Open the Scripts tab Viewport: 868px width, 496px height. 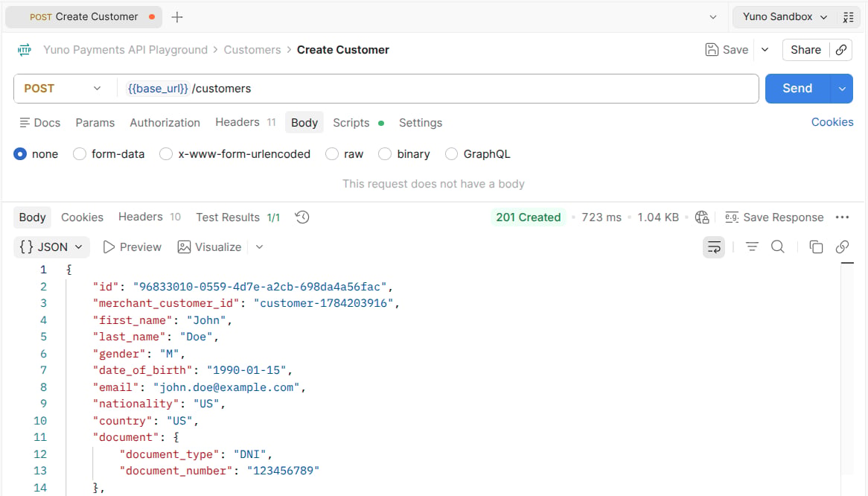(358, 123)
